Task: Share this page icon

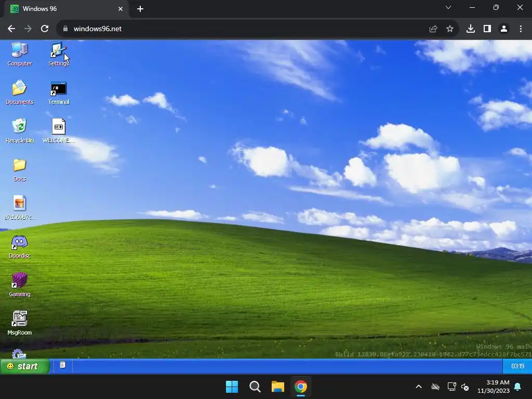Action: [x=433, y=29]
